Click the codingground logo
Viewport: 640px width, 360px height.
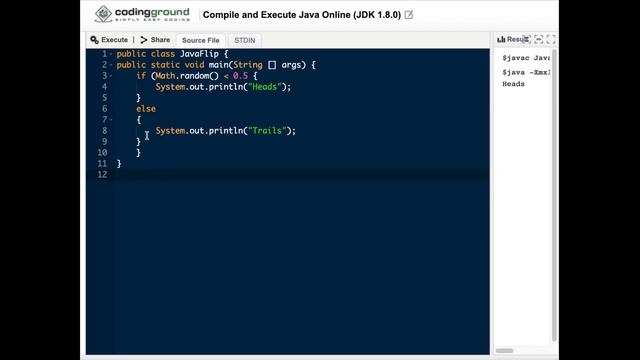142,14
